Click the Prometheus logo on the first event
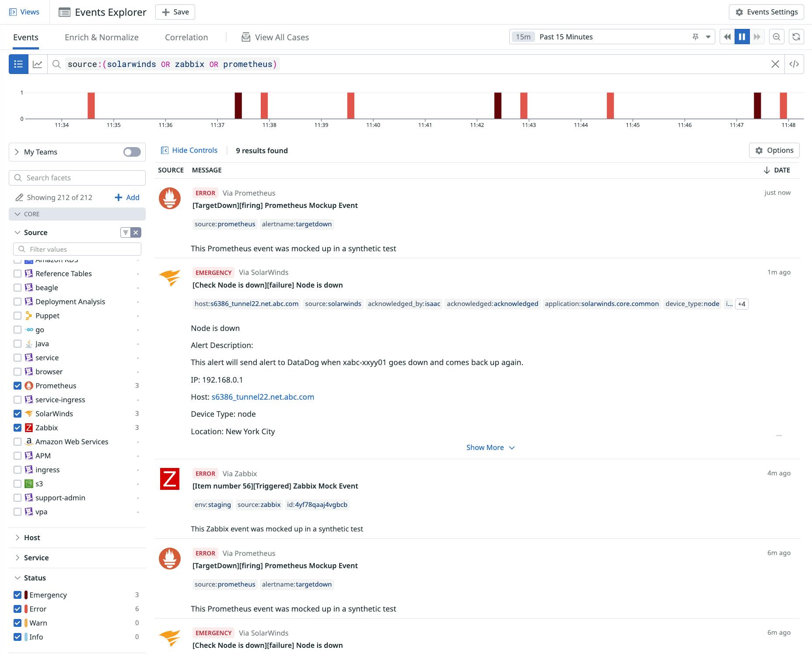 click(x=169, y=198)
